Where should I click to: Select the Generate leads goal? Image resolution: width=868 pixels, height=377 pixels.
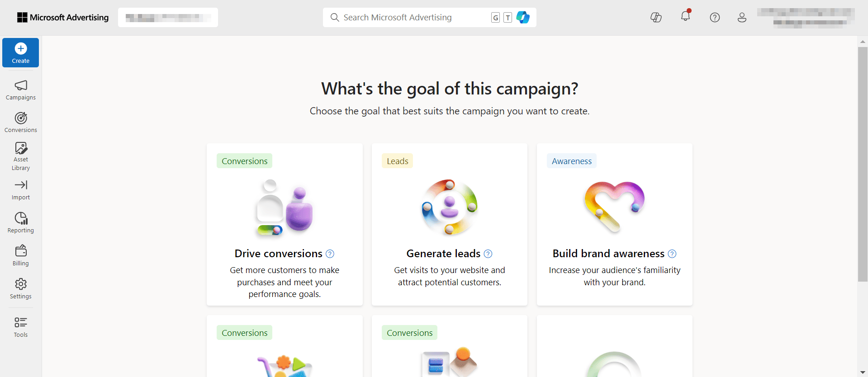point(449,224)
